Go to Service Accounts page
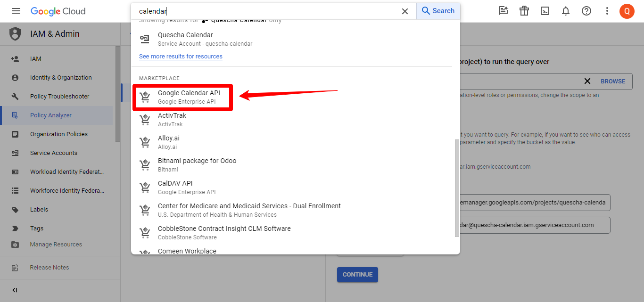644x302 pixels. coord(53,153)
